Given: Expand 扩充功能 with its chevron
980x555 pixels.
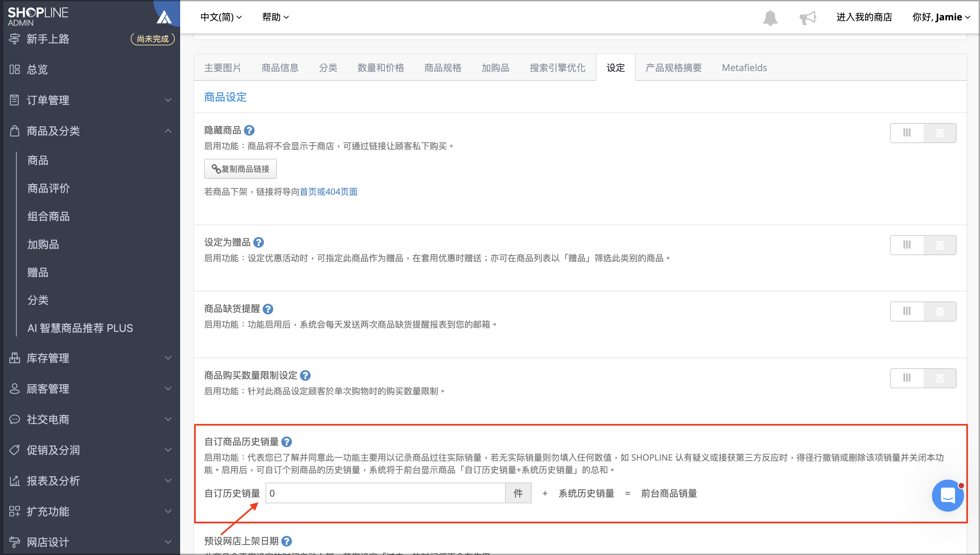Looking at the screenshot, I should tap(168, 511).
